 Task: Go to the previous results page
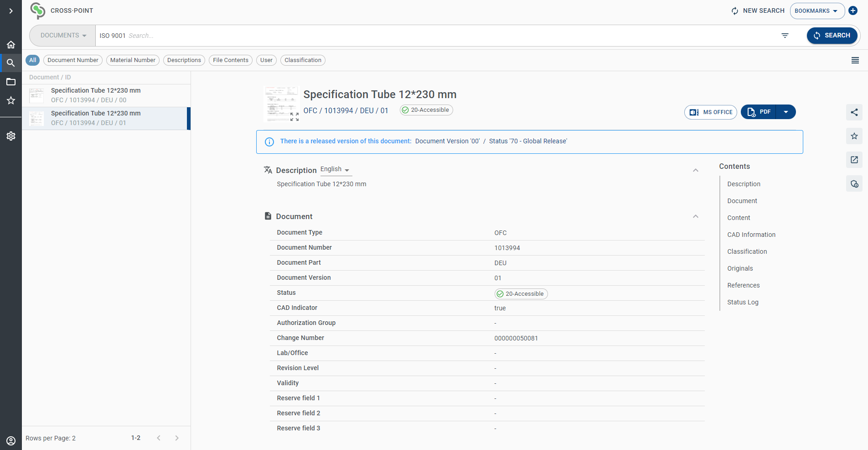(159, 438)
